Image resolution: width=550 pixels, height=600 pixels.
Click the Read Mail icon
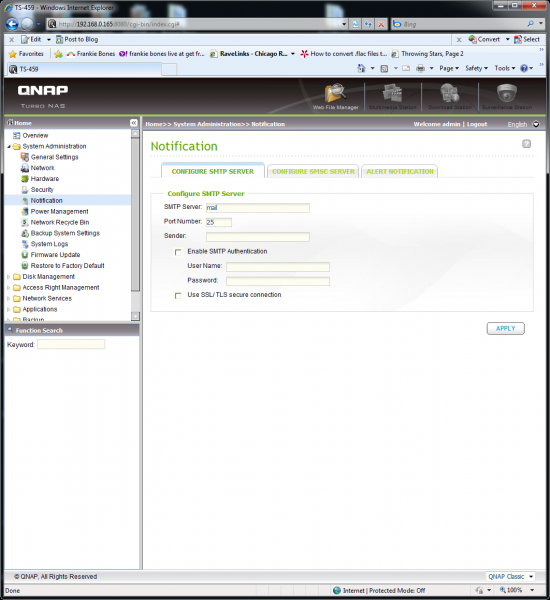point(406,68)
